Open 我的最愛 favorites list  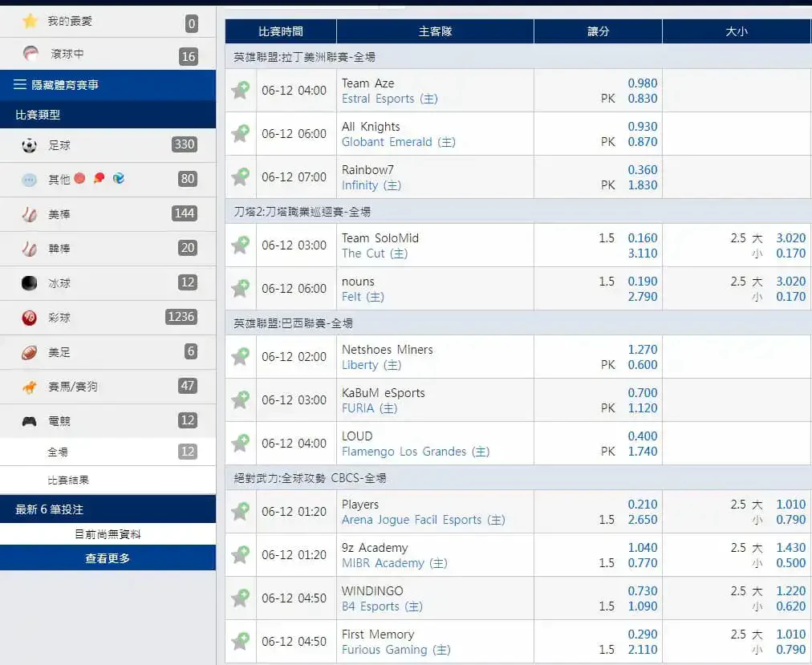108,21
